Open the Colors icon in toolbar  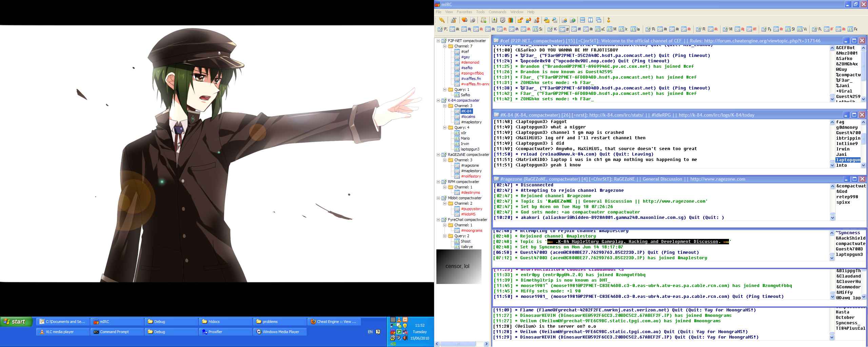point(511,20)
